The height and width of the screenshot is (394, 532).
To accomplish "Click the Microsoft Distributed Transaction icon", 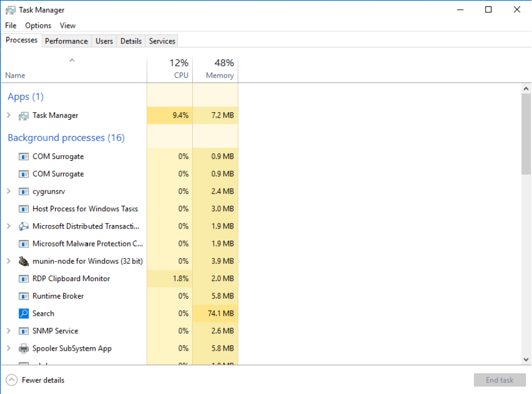I will coord(23,226).
